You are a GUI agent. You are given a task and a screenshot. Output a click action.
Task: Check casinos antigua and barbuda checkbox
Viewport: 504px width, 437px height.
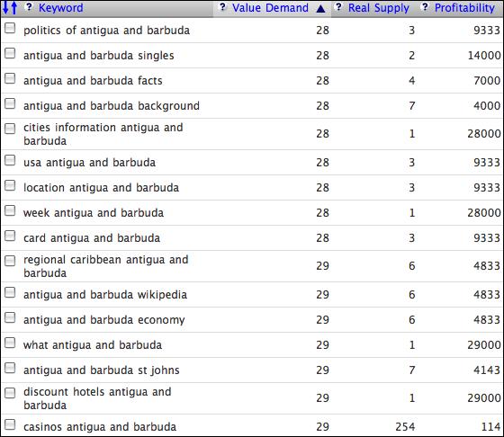(x=10, y=424)
